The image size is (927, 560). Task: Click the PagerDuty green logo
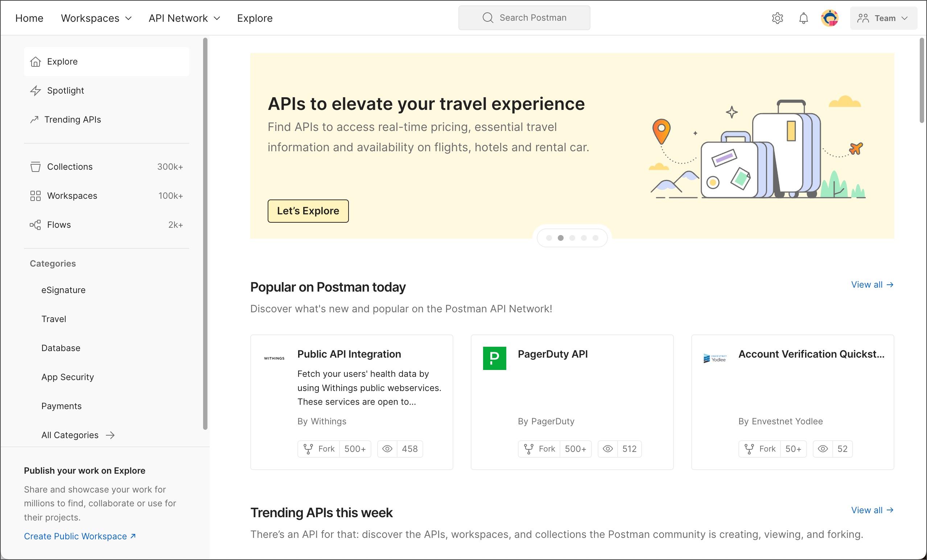click(494, 358)
